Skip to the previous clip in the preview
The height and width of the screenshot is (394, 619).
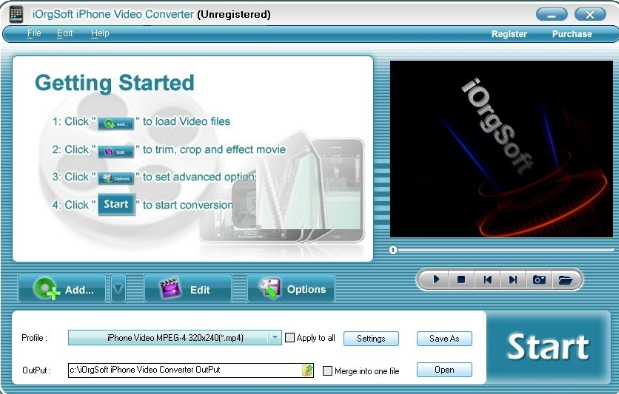tap(487, 280)
